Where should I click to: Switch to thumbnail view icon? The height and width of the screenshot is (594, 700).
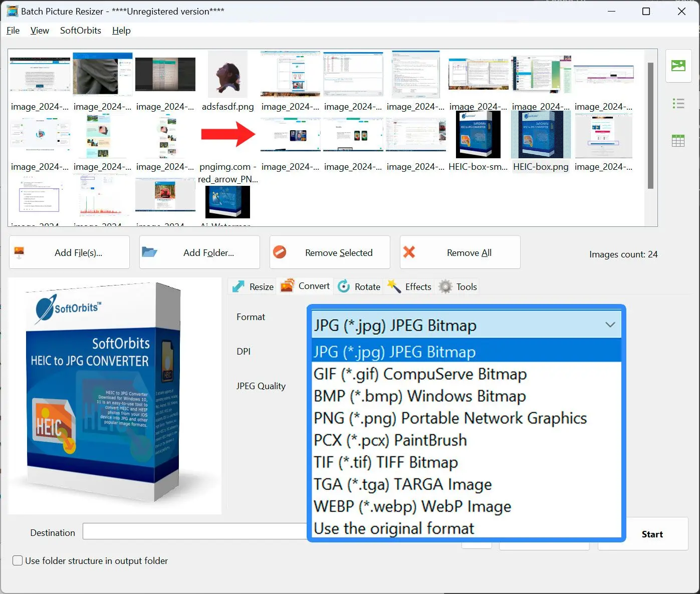click(678, 66)
